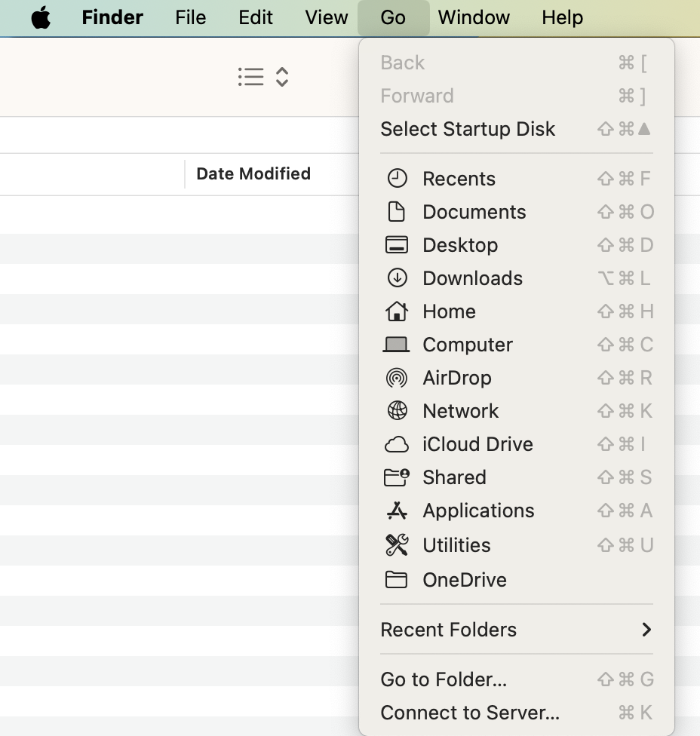Click the sort order chevrons in the toolbar
The image size is (700, 736).
coord(281,77)
